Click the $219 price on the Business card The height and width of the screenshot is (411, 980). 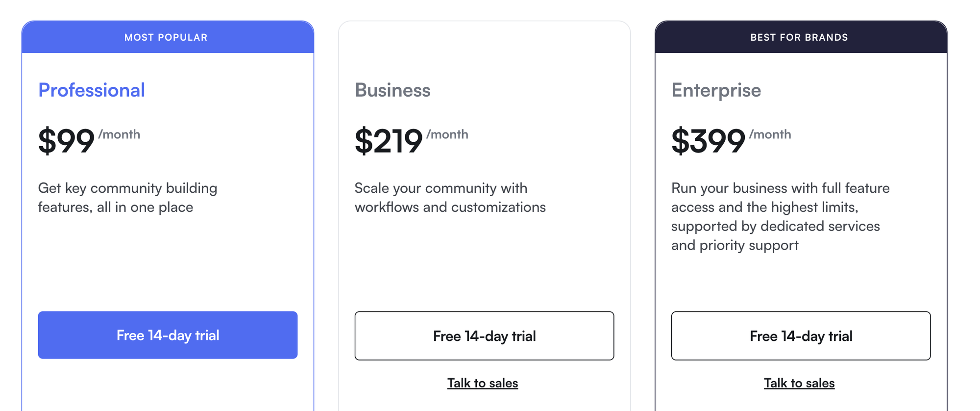389,141
